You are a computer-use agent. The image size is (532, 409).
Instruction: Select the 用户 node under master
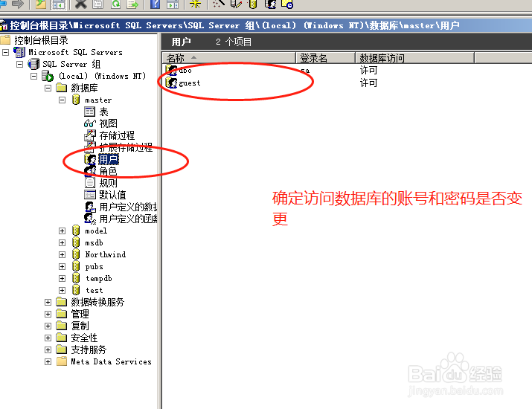[108, 159]
